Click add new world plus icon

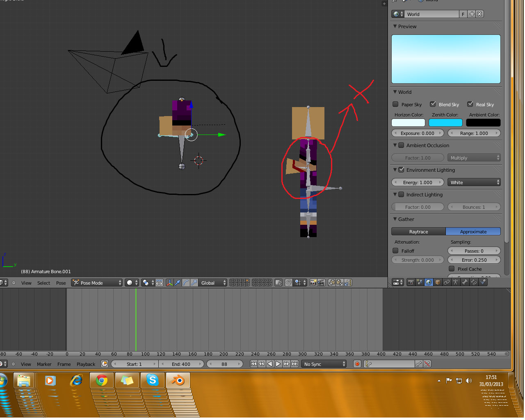point(472,14)
